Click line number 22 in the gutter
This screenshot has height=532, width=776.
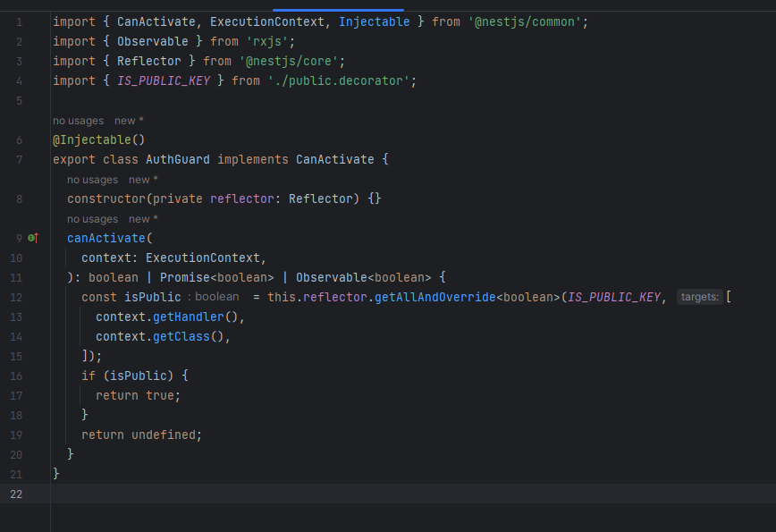tap(16, 494)
